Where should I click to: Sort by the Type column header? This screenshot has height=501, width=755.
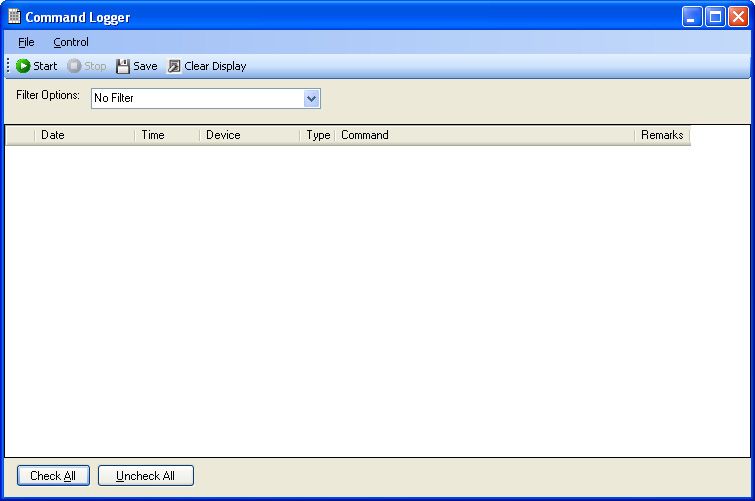click(317, 135)
